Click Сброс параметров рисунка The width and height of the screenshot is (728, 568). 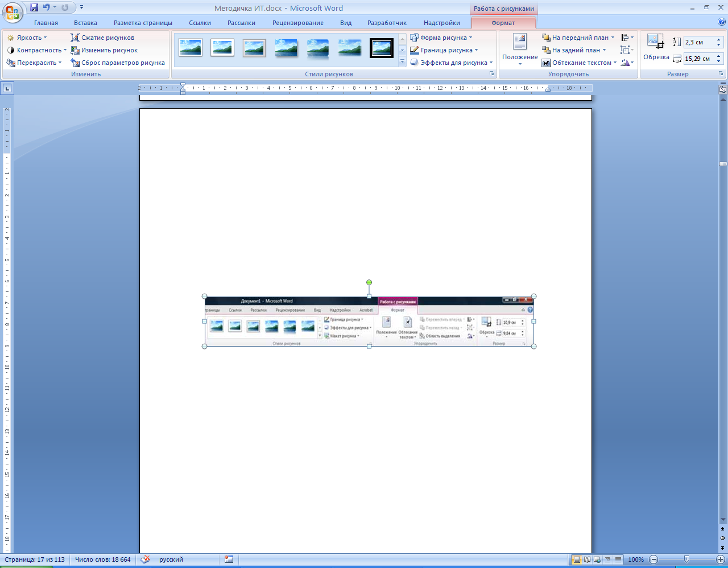[x=118, y=63]
